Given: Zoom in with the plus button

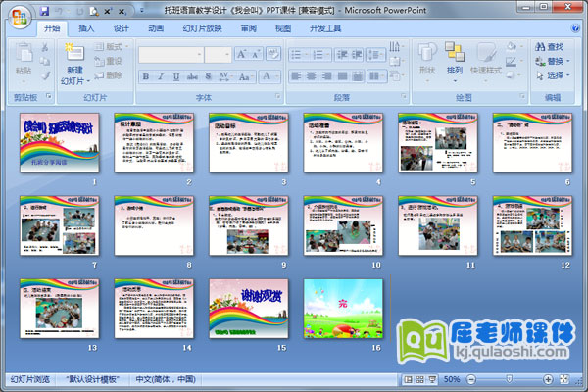Looking at the screenshot, I should pos(546,379).
